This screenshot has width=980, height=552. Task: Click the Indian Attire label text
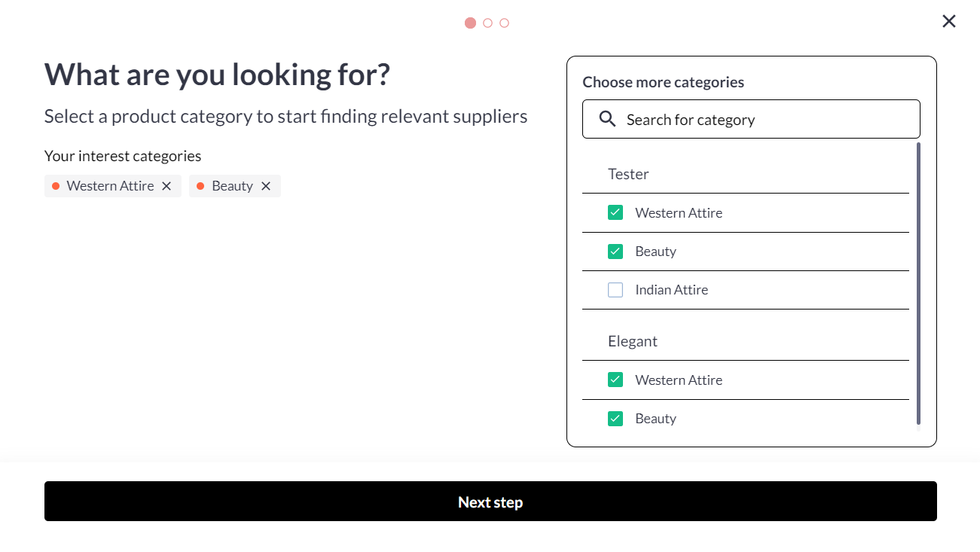[x=671, y=290]
